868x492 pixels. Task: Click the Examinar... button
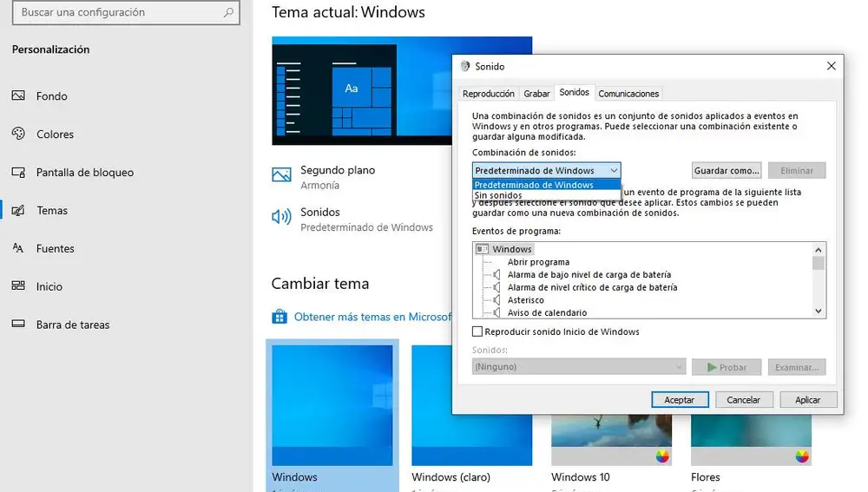[x=797, y=367]
